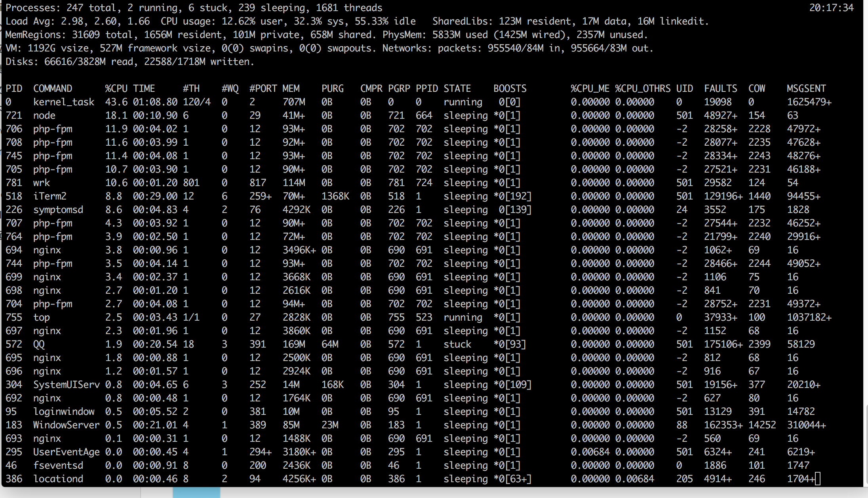Select the kernel_task process name
Viewport: 868px width, 498px height.
tap(64, 102)
